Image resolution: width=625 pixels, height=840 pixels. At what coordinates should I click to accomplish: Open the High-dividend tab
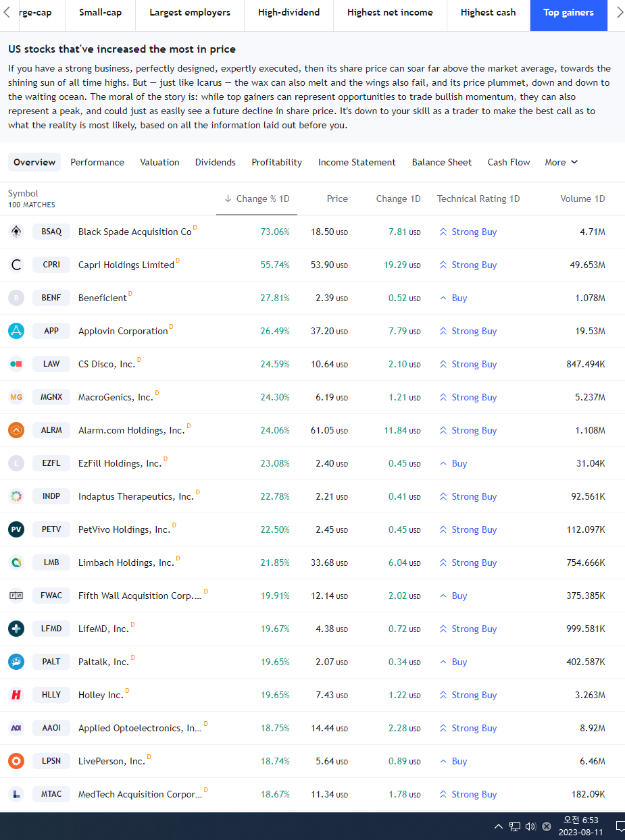pos(289,13)
